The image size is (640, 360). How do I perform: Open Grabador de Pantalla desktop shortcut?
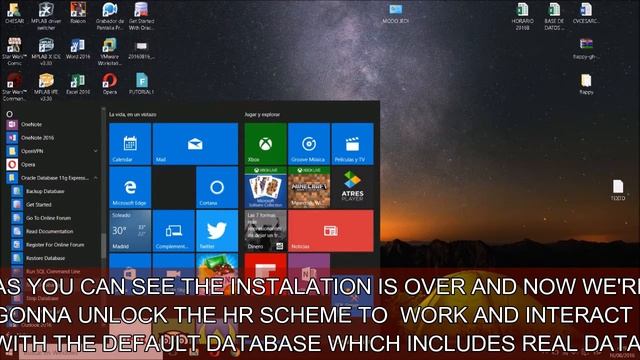pyautogui.click(x=109, y=16)
